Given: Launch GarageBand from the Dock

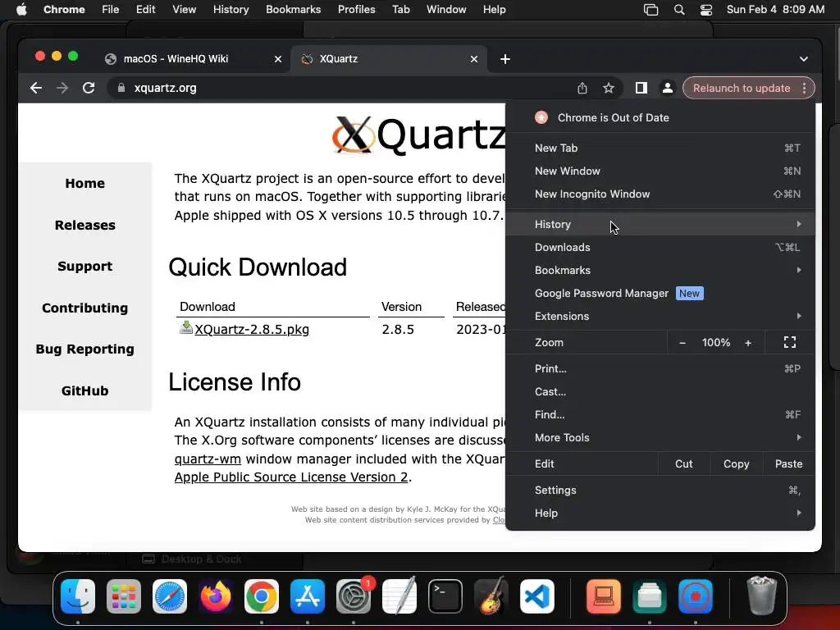Looking at the screenshot, I should (491, 596).
